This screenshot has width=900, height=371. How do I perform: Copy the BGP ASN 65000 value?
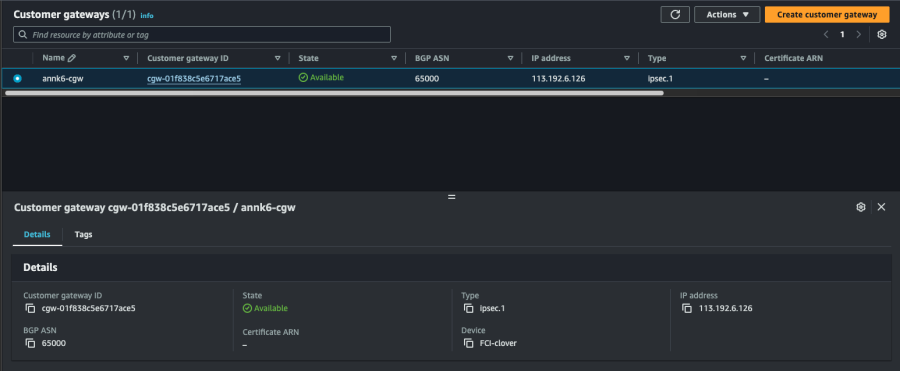[x=30, y=343]
